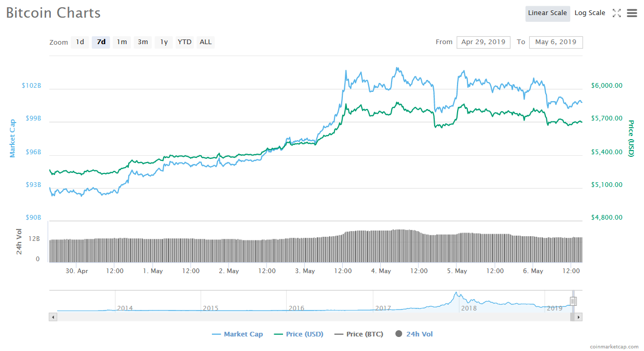644x351 pixels.
Task: Click the navigator range handle icon
Action: point(573,301)
